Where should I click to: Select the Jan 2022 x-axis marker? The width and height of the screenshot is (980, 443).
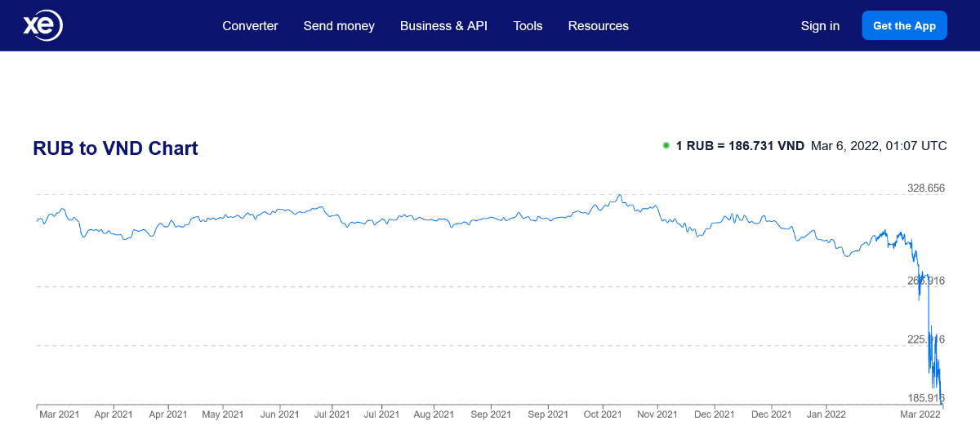(x=826, y=414)
